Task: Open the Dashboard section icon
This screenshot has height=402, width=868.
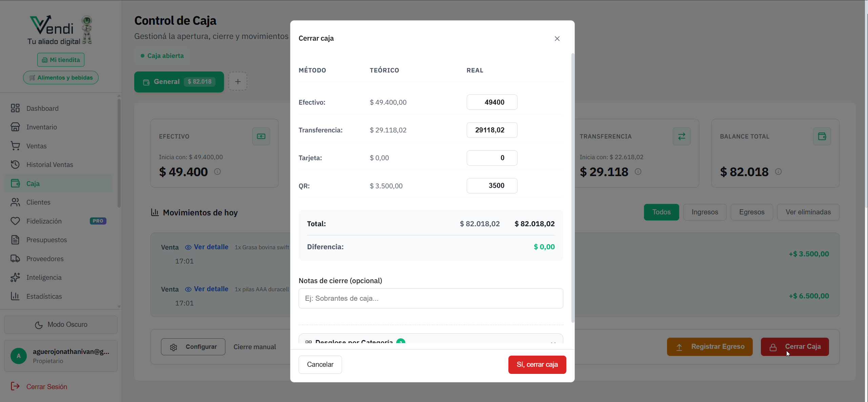Action: click(15, 108)
